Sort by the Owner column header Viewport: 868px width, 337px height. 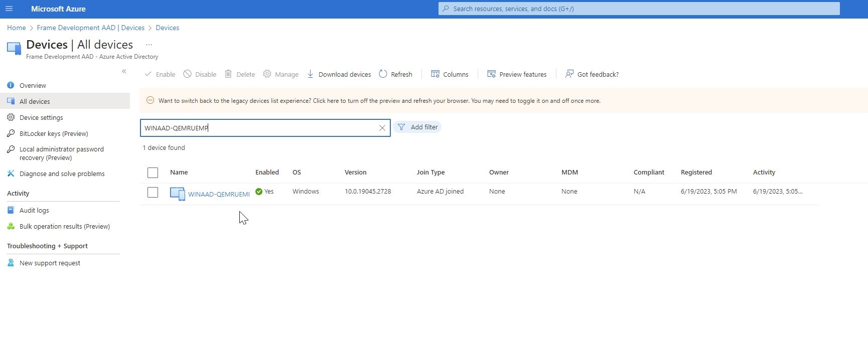499,172
